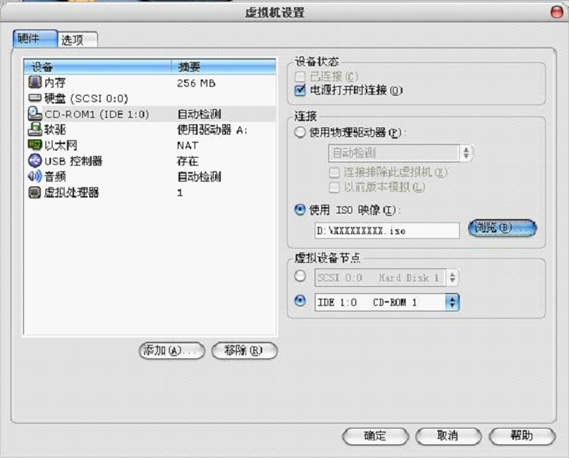The image size is (569, 458).
Task: Select the hard disk SCSI 0:0 icon
Action: 35,98
